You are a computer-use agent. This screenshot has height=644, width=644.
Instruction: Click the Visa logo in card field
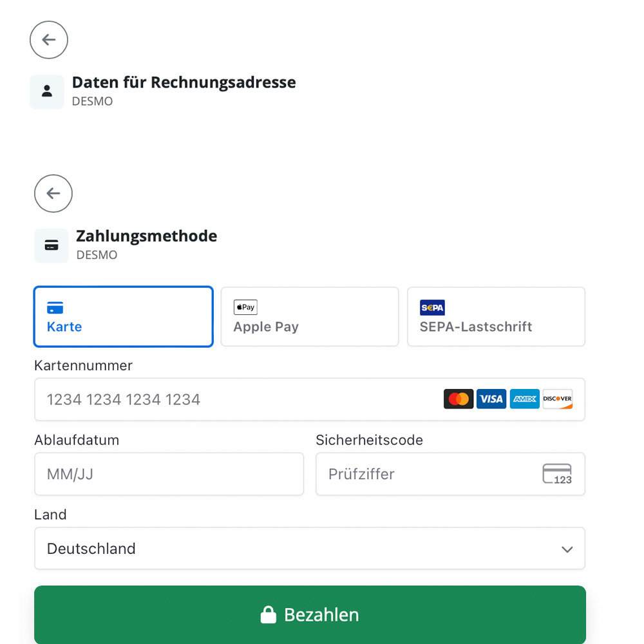491,399
